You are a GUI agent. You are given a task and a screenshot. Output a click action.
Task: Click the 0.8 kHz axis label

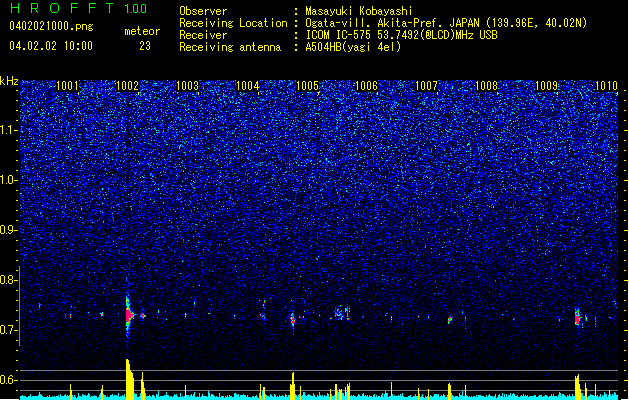9,280
